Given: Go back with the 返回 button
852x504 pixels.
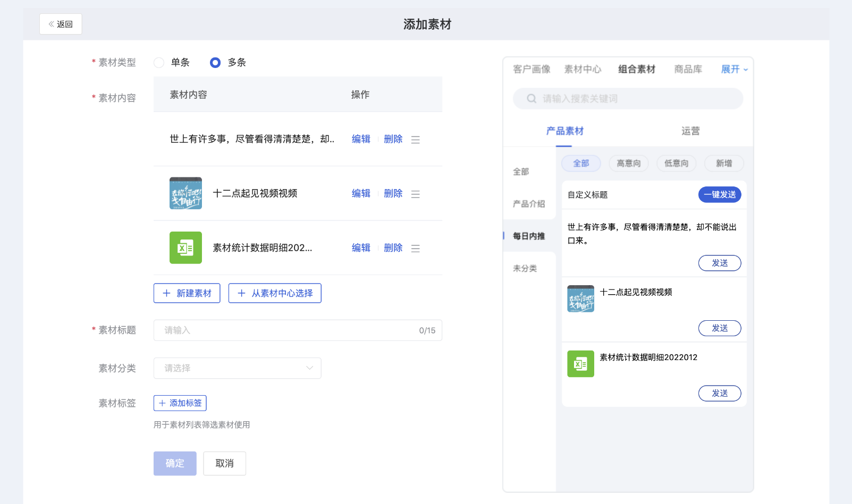Looking at the screenshot, I should coord(61,24).
